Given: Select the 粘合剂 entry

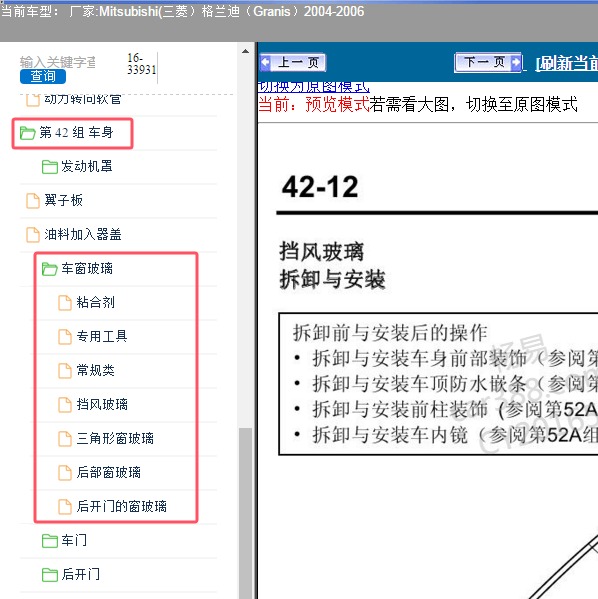Looking at the screenshot, I should click(x=95, y=303).
